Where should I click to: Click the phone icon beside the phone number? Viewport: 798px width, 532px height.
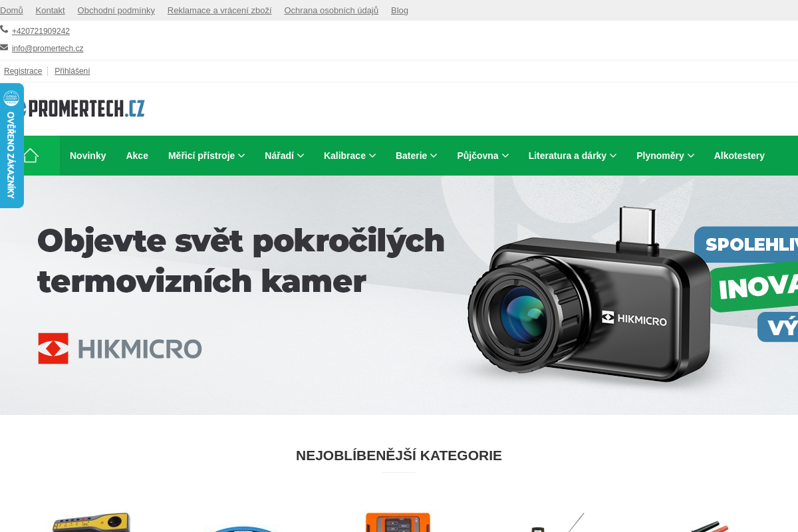click(x=5, y=29)
